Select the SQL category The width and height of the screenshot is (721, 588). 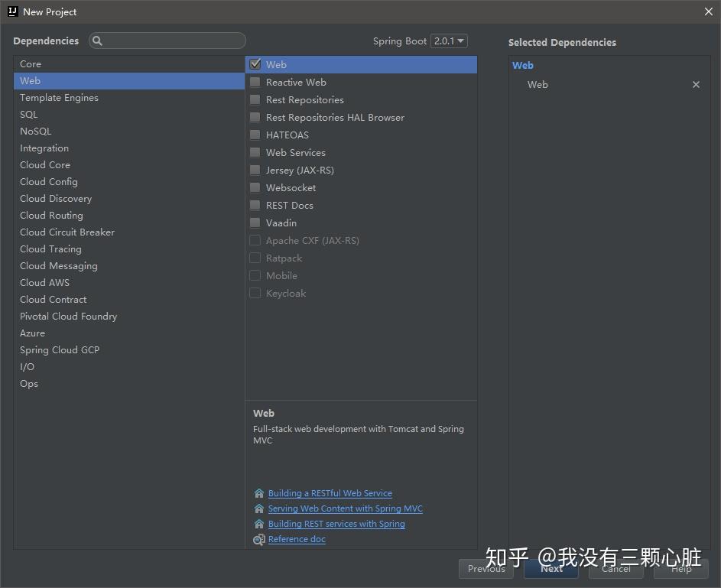pos(129,115)
